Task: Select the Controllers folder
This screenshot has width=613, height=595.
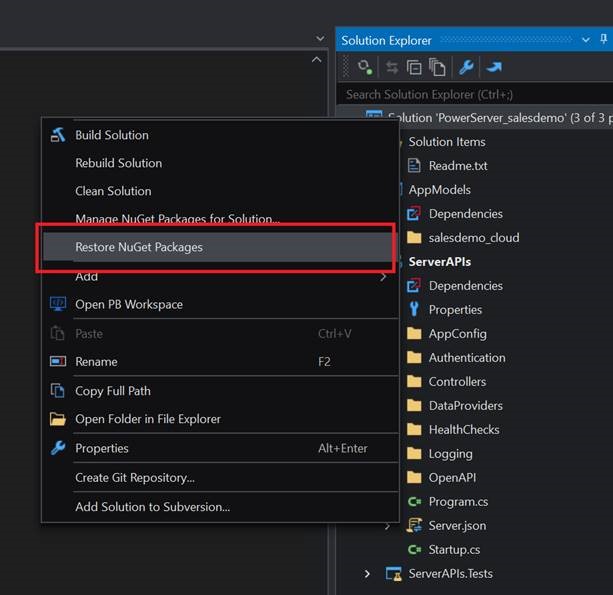Action: pyautogui.click(x=457, y=381)
